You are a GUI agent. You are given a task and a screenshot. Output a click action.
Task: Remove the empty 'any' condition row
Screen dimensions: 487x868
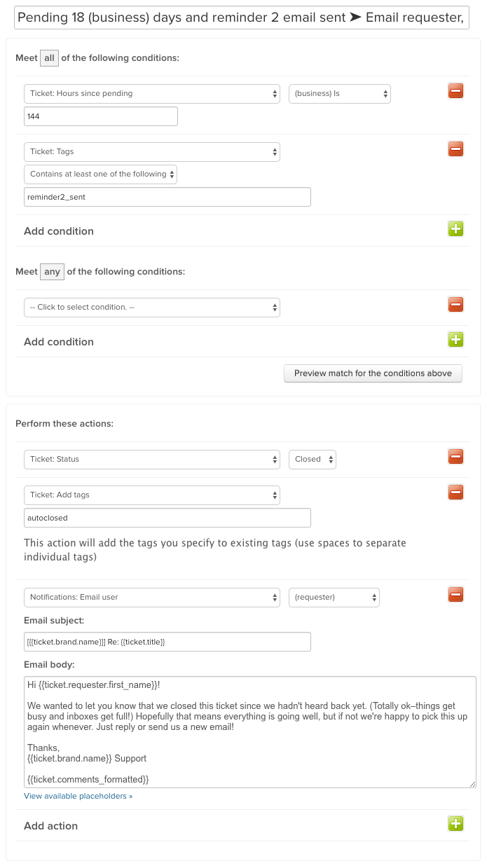point(455,304)
